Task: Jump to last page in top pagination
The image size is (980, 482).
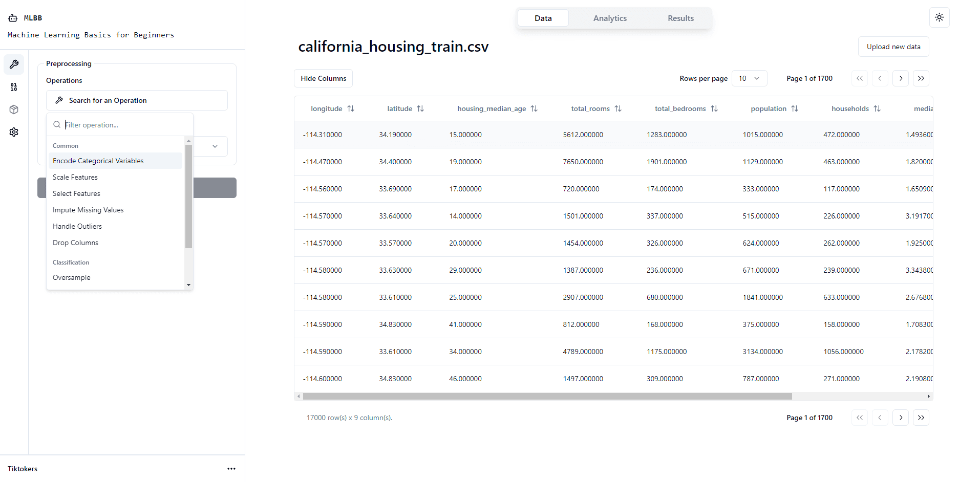Action: click(921, 78)
